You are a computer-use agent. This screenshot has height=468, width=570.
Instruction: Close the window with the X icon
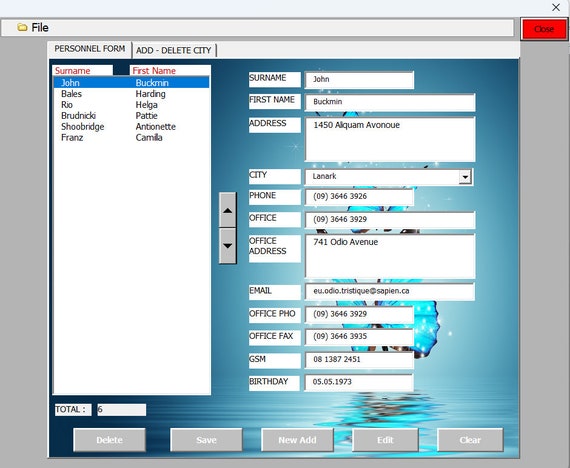tap(556, 7)
